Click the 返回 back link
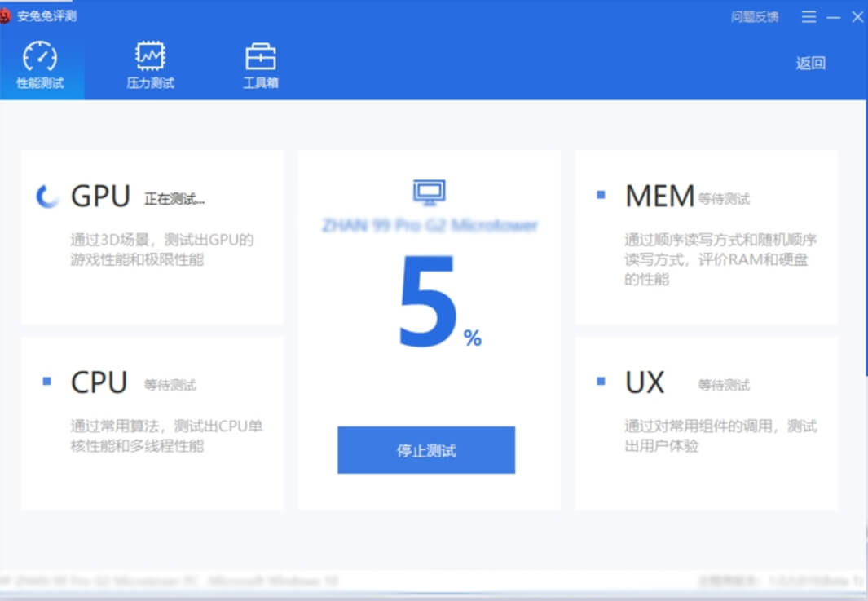The width and height of the screenshot is (868, 601). click(x=810, y=63)
